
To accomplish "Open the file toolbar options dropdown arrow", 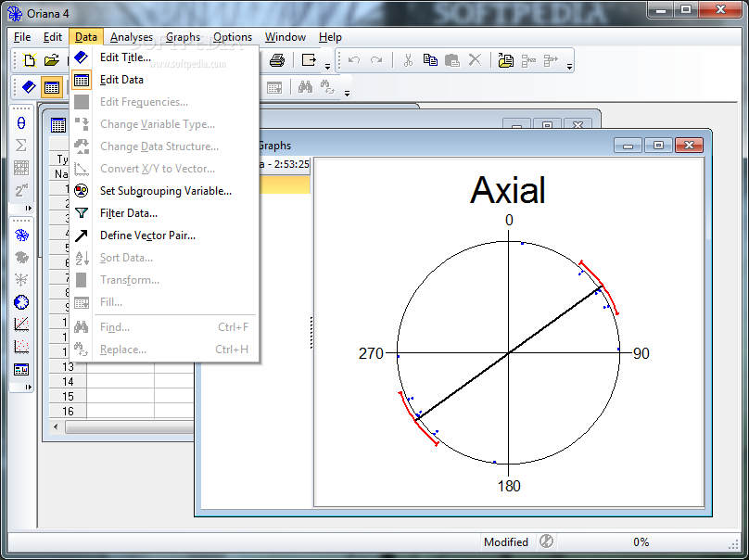I will pos(328,67).
